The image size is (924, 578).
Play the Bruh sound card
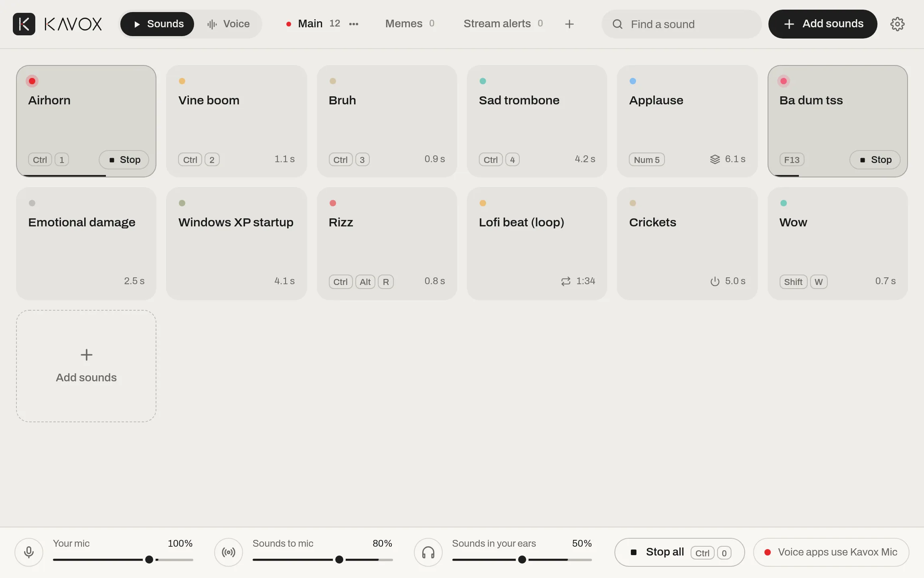coord(387,121)
